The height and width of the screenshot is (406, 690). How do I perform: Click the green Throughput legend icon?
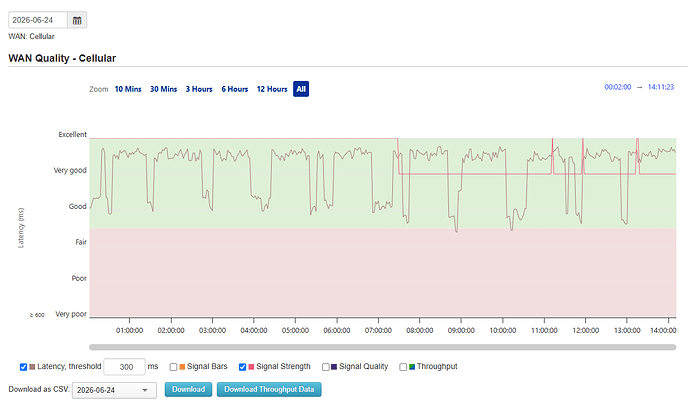[412, 367]
